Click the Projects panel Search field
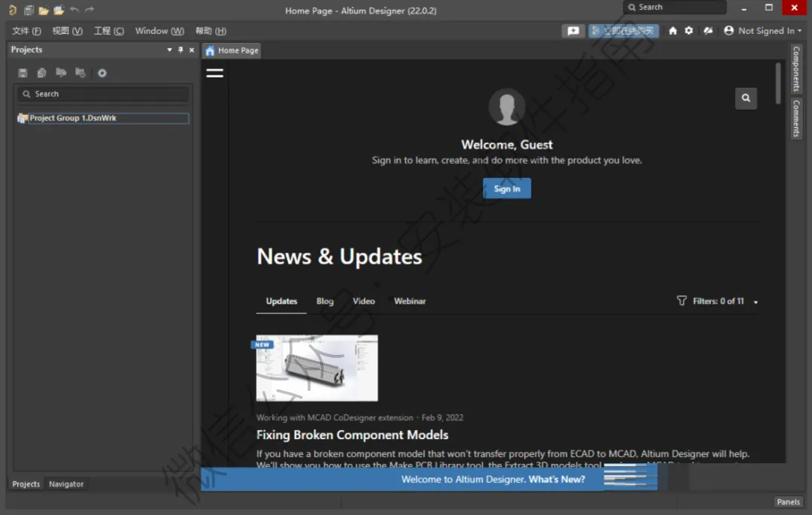Viewport: 812px width, 515px height. click(104, 94)
